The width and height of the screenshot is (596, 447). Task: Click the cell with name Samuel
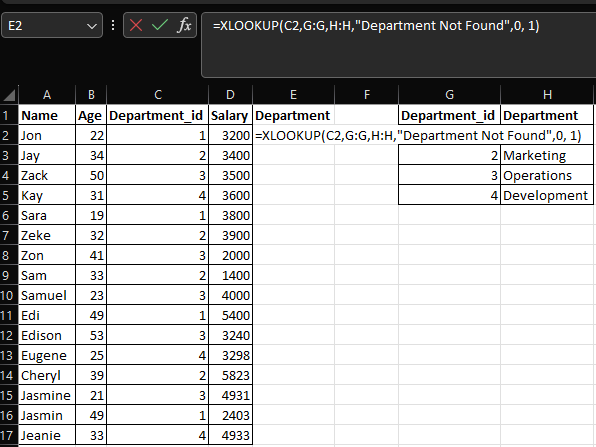47,295
